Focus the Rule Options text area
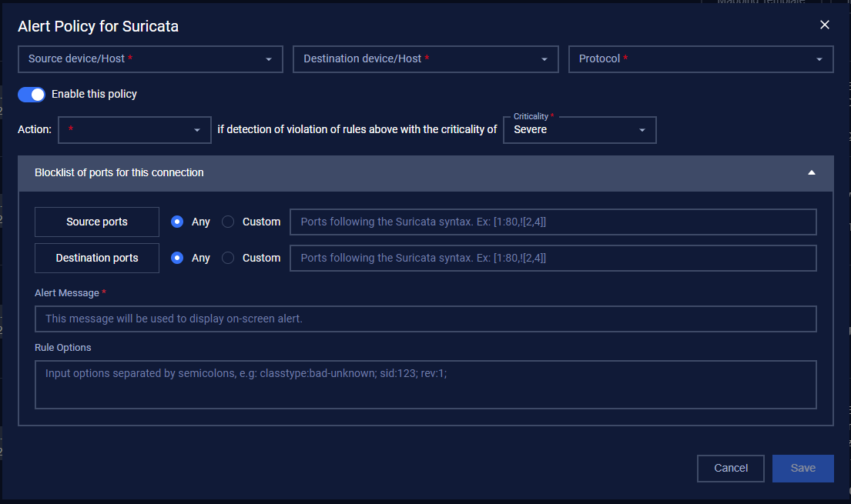Screen dimensions: 851x504 [x=425, y=385]
